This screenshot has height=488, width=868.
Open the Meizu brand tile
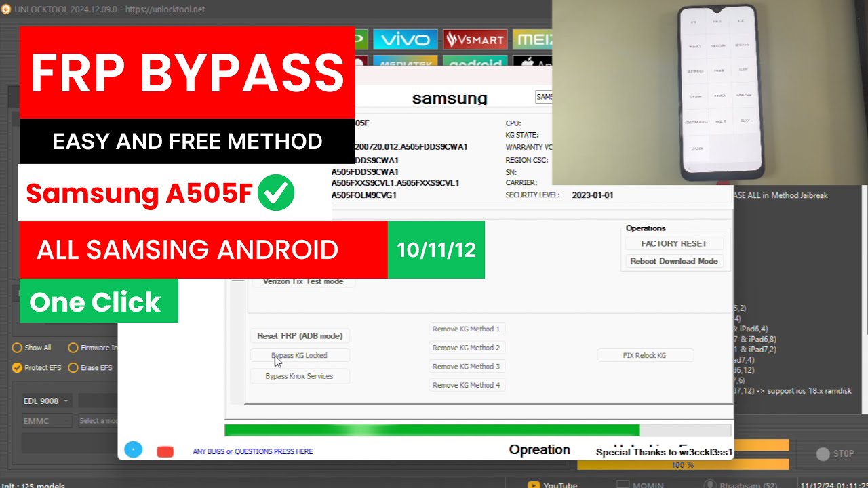pyautogui.click(x=533, y=39)
